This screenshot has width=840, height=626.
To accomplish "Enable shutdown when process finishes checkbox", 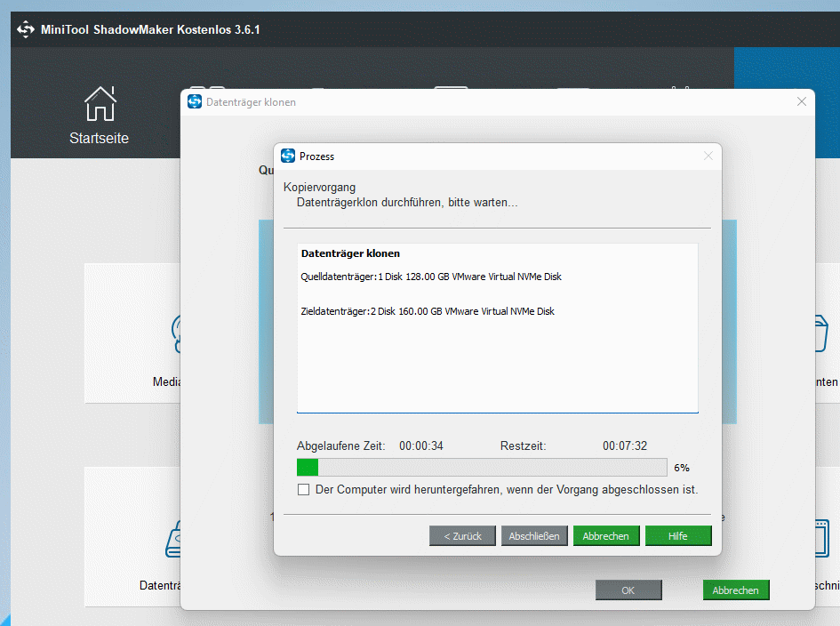I will click(x=304, y=489).
